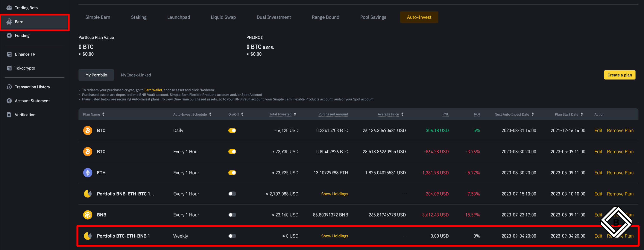Open the My Index-Linked tab
This screenshot has height=250, width=644.
point(136,75)
